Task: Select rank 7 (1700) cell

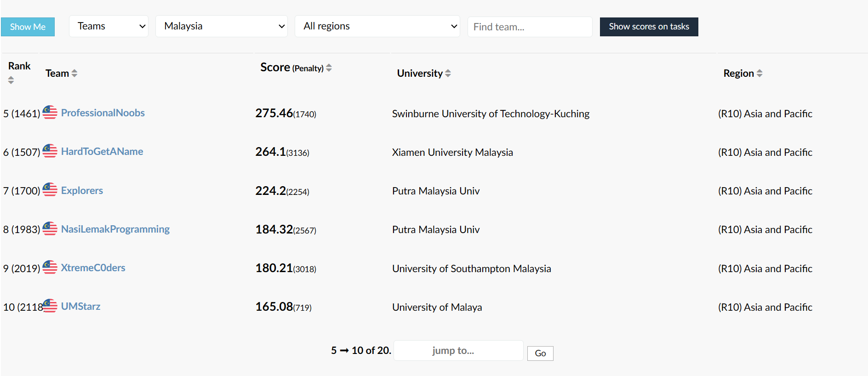Action: [x=22, y=191]
